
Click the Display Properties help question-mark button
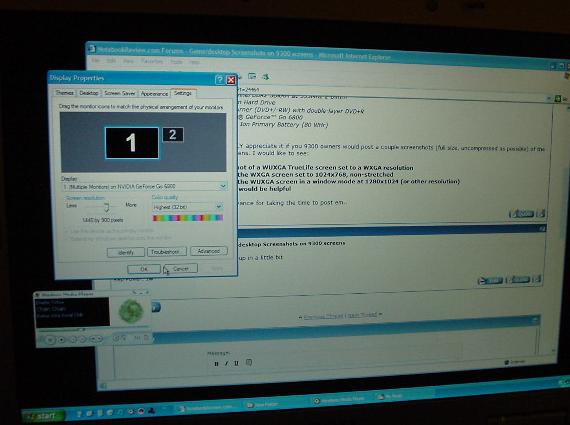coord(219,80)
